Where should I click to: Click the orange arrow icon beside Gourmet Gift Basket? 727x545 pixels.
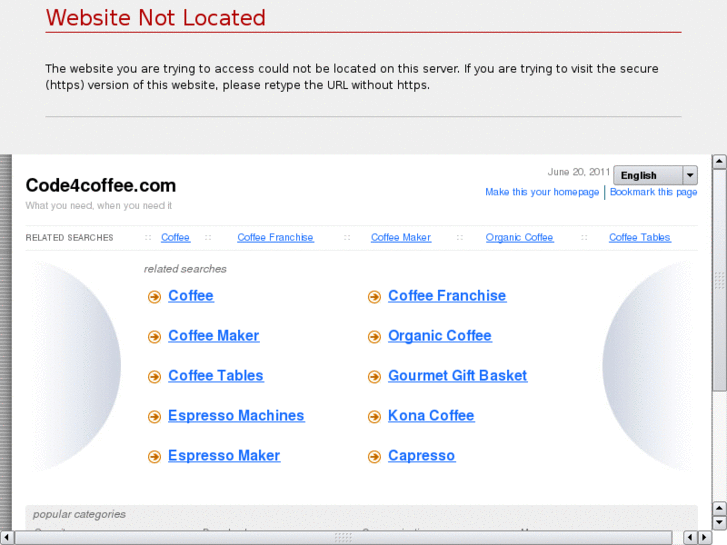point(374,376)
